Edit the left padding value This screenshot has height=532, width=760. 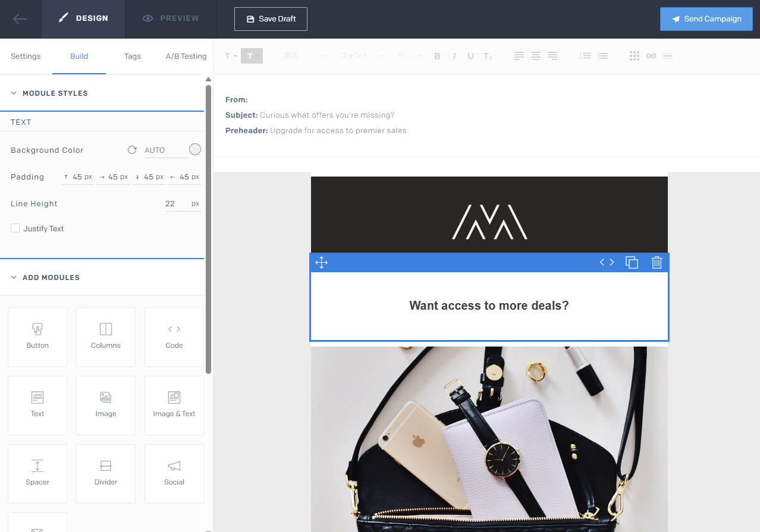pyautogui.click(x=184, y=177)
